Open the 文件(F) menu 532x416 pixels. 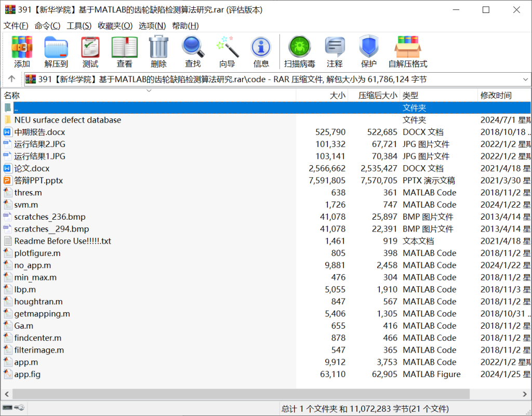click(16, 26)
